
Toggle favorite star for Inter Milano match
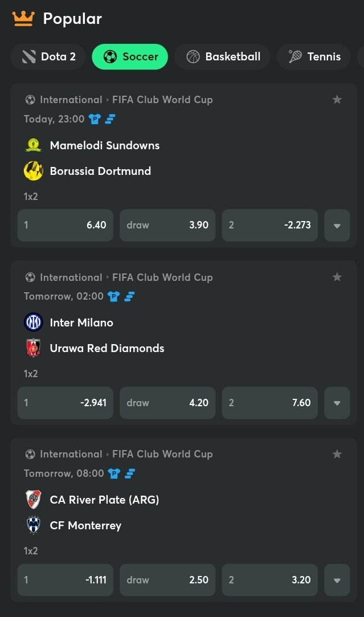tap(337, 277)
